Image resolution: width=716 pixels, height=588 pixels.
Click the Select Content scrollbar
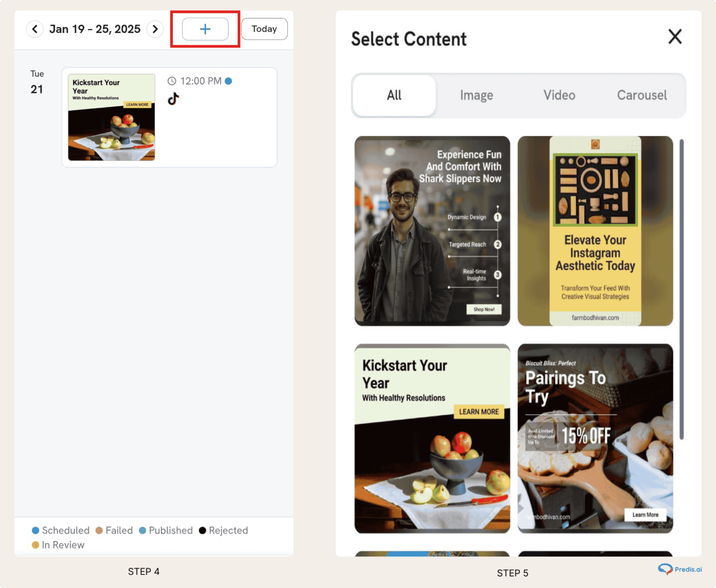(682, 289)
